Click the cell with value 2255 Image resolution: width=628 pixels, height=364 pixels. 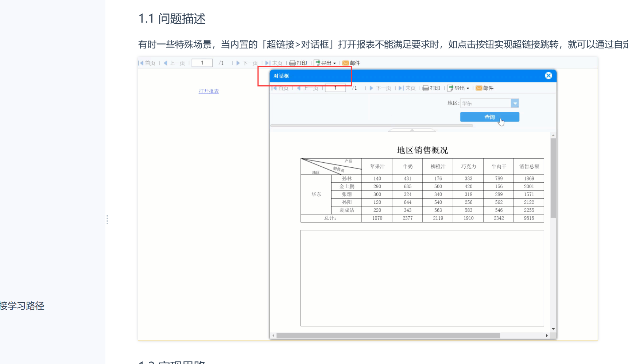pyautogui.click(x=529, y=210)
